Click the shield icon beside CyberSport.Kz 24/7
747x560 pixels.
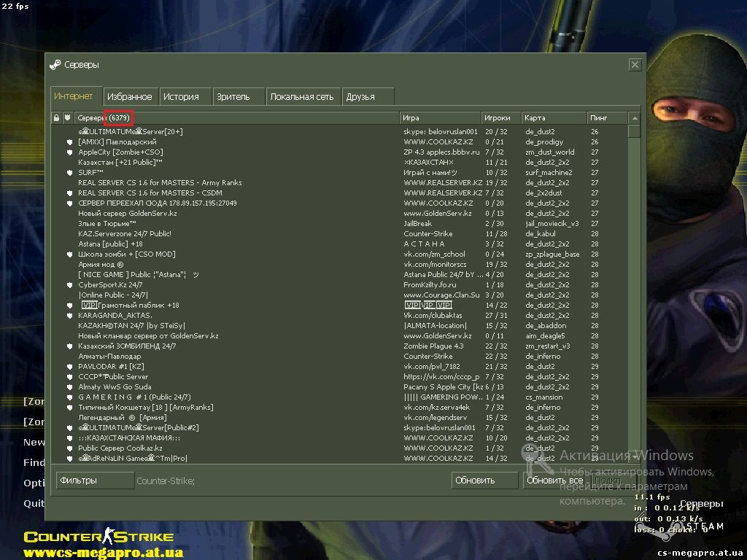(69, 285)
